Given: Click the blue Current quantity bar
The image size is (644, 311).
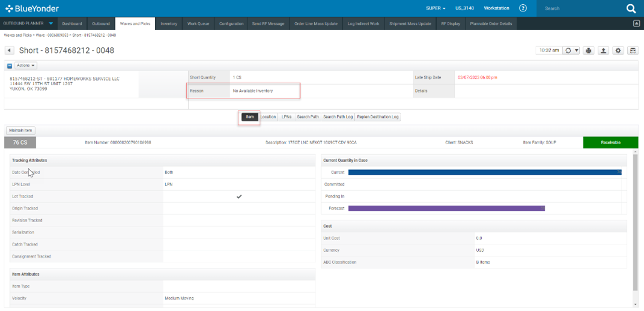Looking at the screenshot, I should [485, 172].
